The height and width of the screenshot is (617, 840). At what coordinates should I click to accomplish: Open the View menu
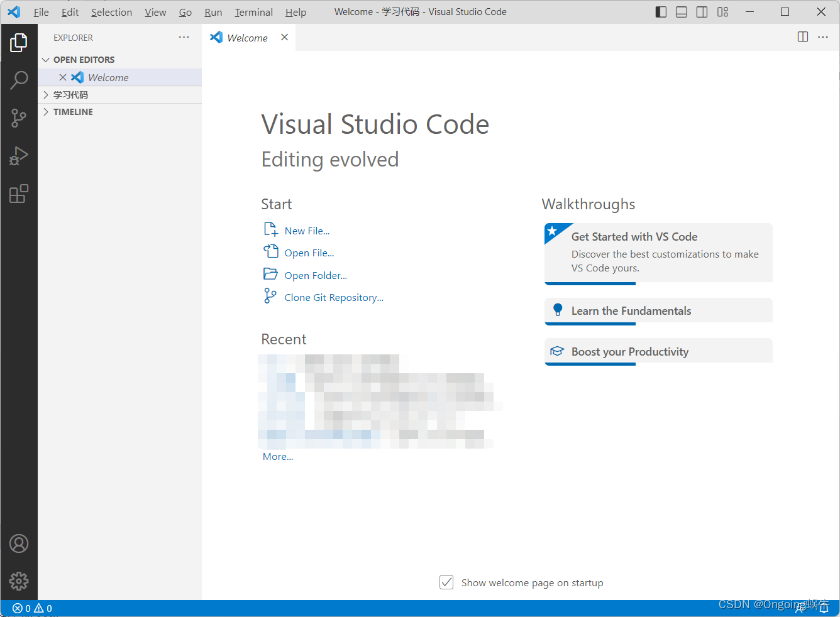point(155,12)
